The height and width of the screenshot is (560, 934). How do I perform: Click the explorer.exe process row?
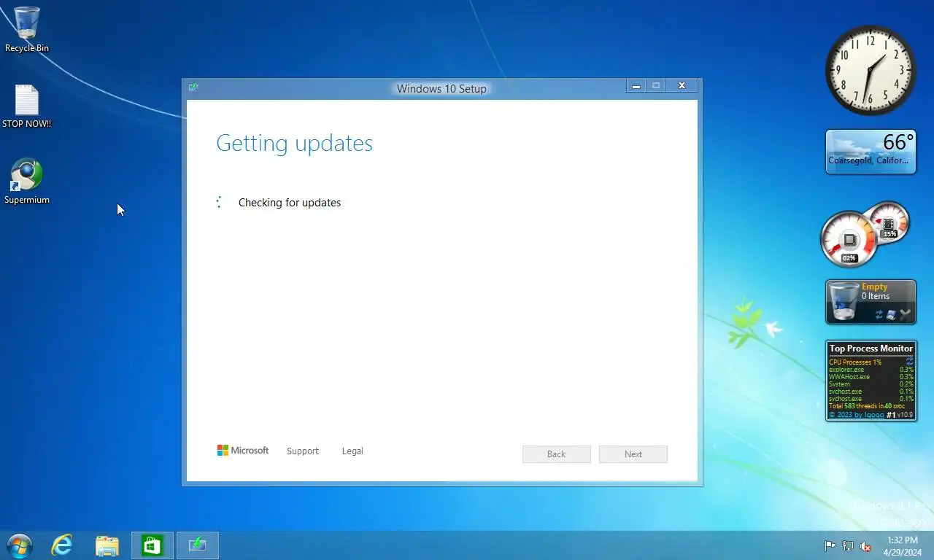[x=871, y=370]
